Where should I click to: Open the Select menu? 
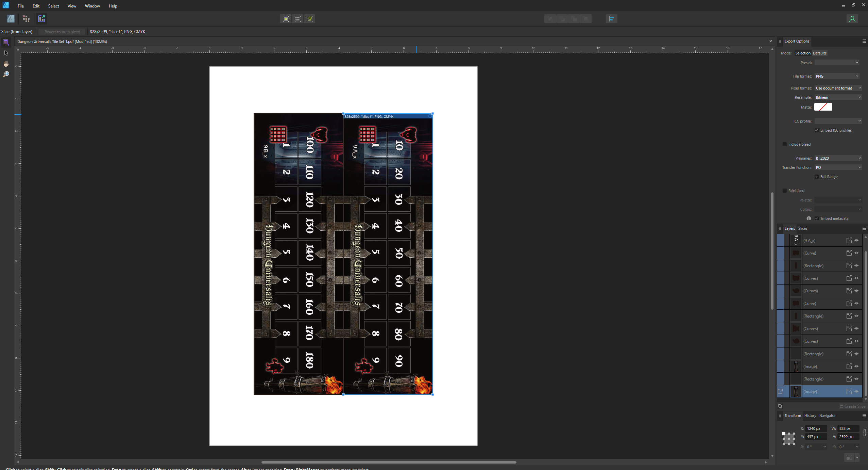pos(53,6)
